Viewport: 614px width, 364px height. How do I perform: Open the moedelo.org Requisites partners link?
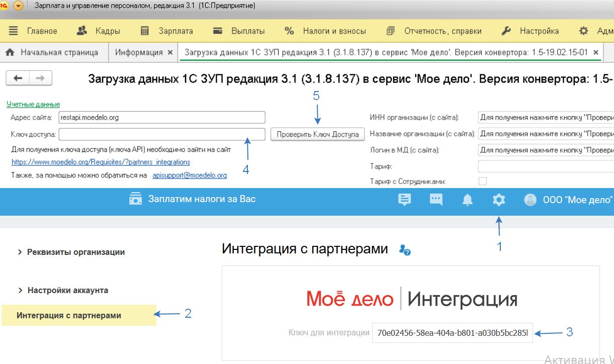tap(101, 162)
